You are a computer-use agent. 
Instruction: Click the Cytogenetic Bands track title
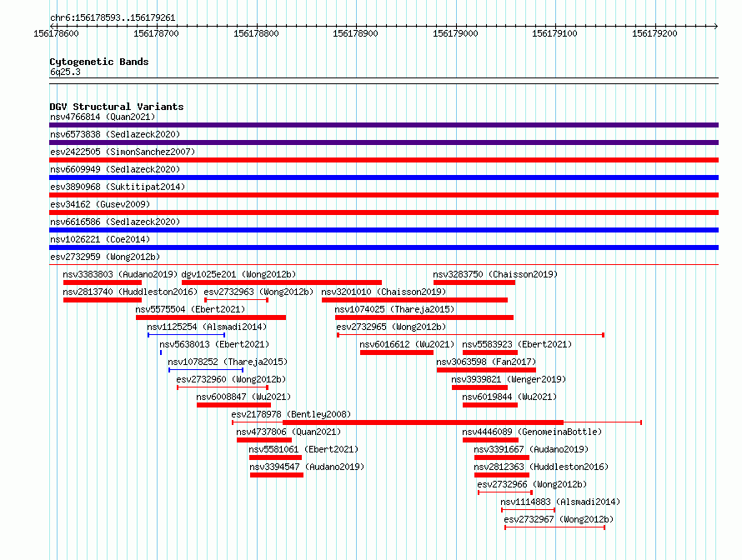(x=99, y=62)
